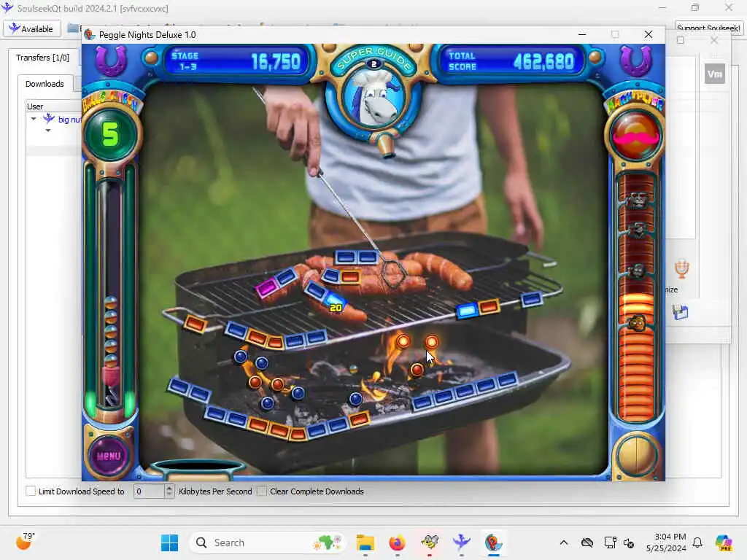Open File Explorer from taskbar
Viewport: 747px width, 560px height.
pos(365,542)
